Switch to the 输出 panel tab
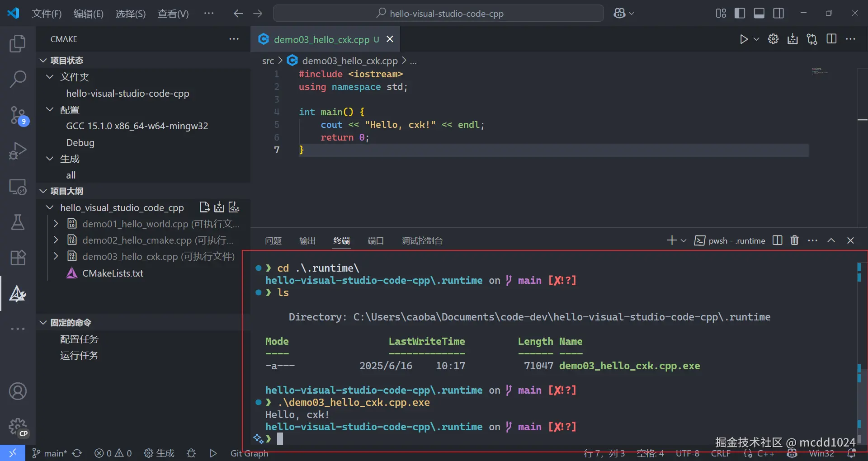This screenshot has height=461, width=868. pos(307,240)
